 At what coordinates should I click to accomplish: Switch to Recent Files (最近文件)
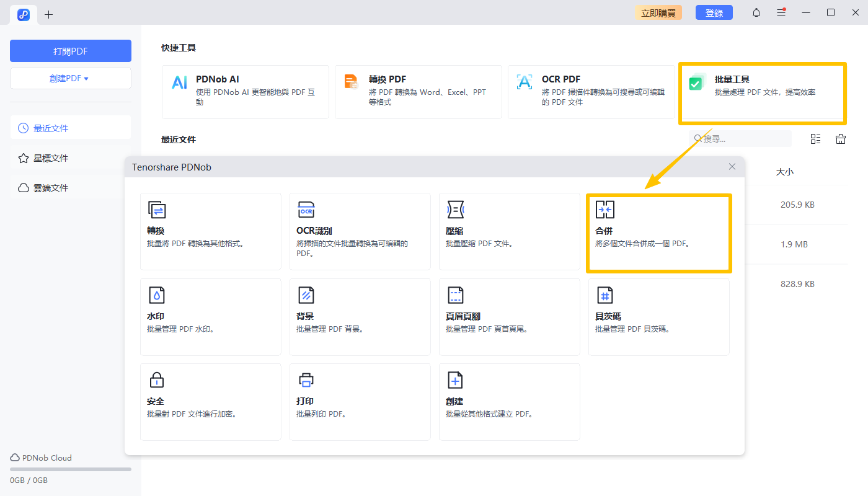coord(70,128)
